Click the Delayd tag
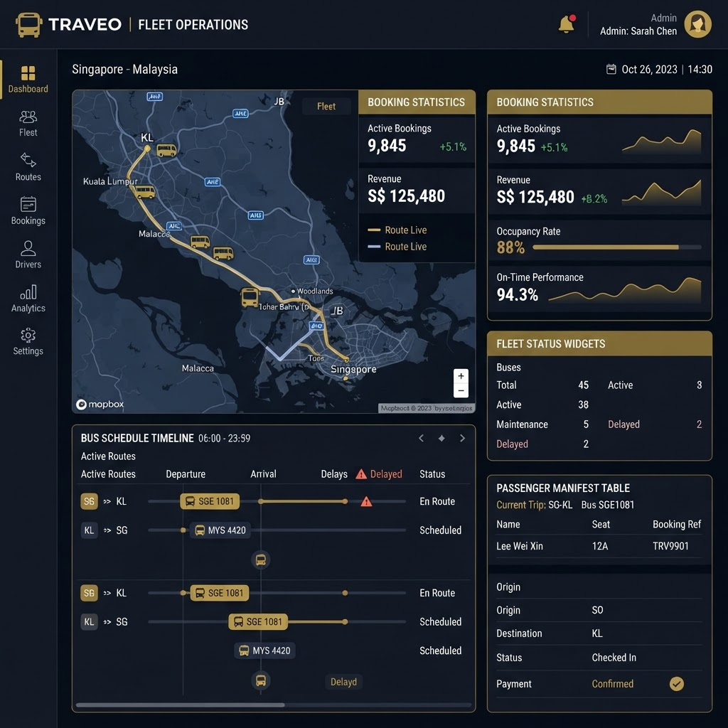Image resolution: width=728 pixels, height=728 pixels. 343,682
